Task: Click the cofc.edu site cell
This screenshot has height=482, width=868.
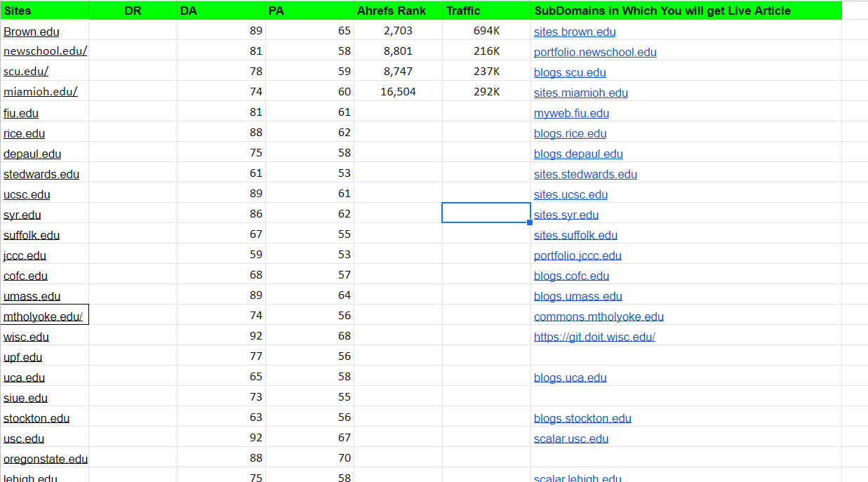Action: point(45,276)
